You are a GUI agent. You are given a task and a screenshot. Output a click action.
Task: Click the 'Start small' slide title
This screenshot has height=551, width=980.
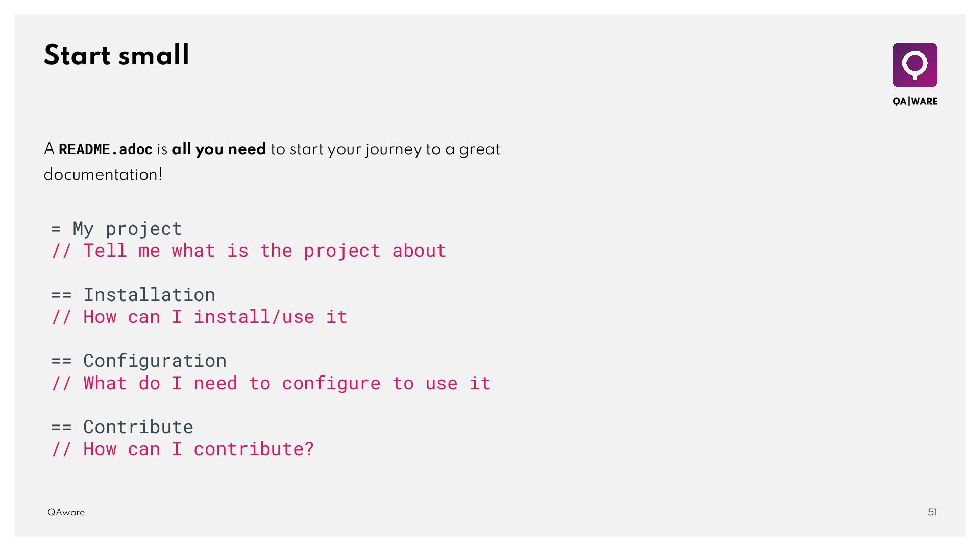tap(116, 55)
